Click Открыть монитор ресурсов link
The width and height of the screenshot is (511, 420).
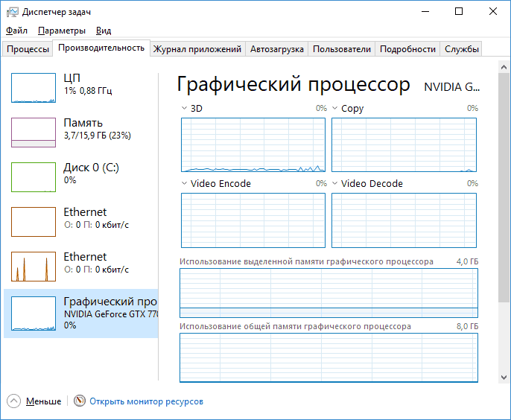click(x=146, y=401)
